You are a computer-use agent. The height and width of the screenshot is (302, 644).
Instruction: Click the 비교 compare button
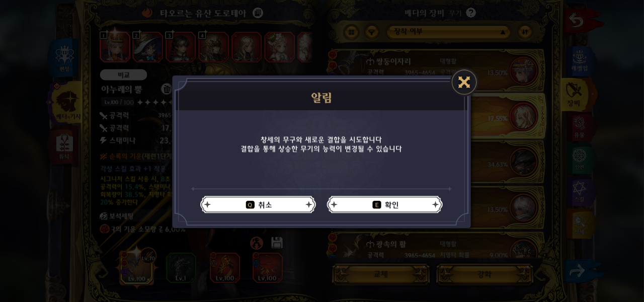coord(124,75)
